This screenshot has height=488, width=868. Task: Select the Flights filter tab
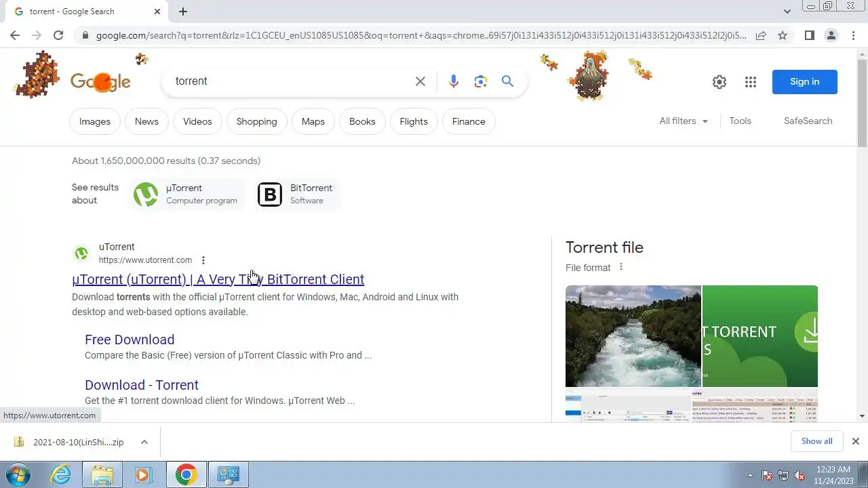click(414, 122)
